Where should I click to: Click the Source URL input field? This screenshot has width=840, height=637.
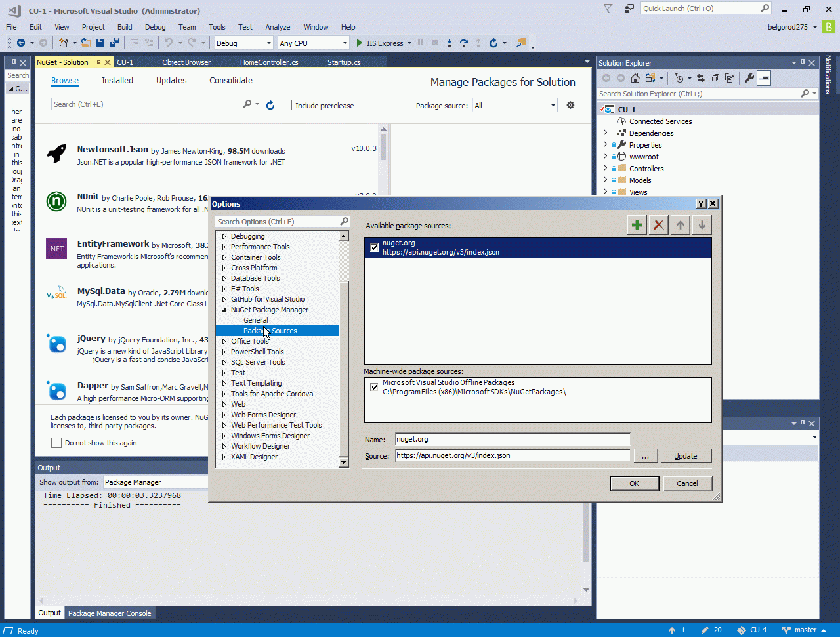point(513,455)
